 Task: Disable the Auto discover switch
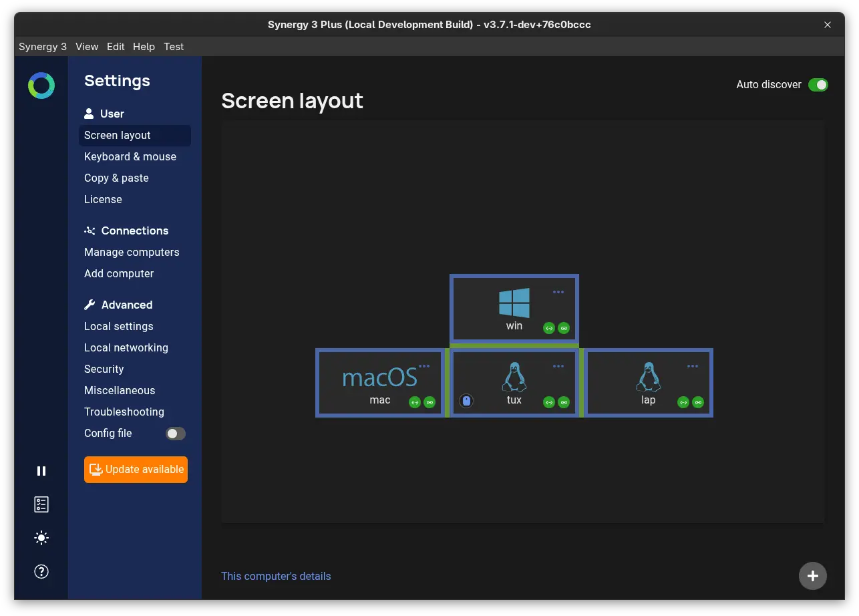pyautogui.click(x=818, y=85)
